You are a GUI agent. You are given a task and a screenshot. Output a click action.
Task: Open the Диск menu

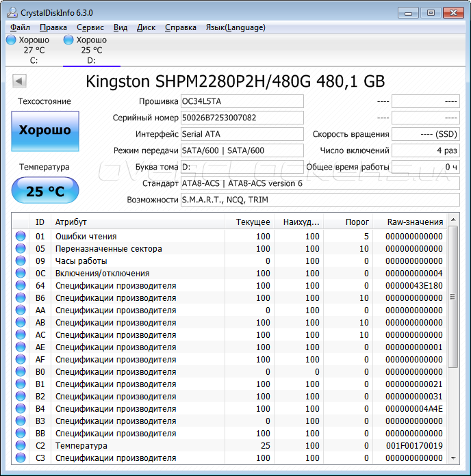147,27
